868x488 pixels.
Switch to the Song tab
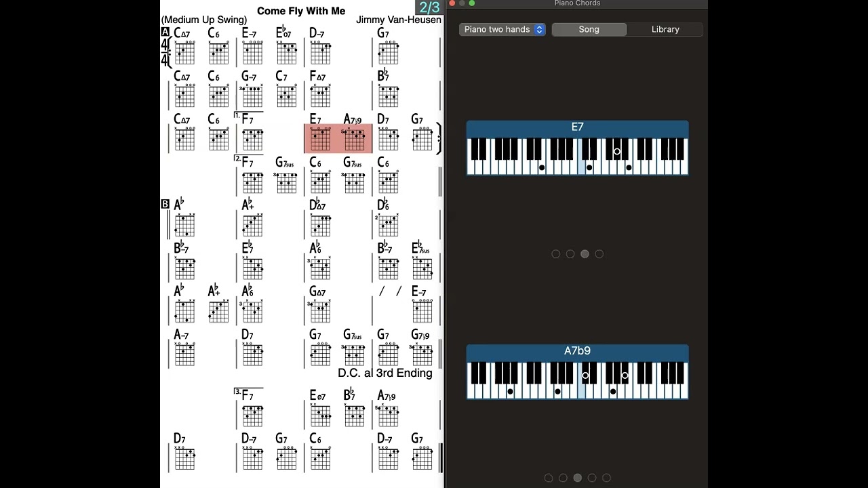point(589,29)
